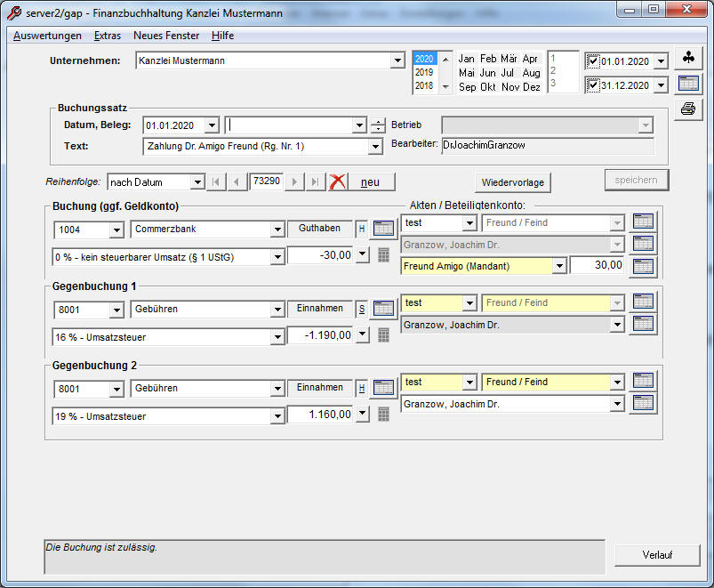Click the speichern button
This screenshot has height=588, width=714.
pos(636,180)
